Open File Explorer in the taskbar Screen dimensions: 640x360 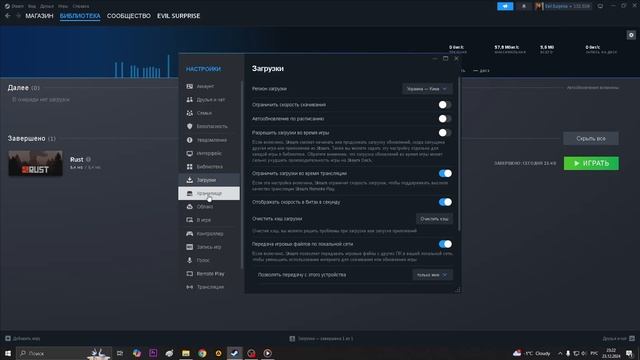point(186,353)
